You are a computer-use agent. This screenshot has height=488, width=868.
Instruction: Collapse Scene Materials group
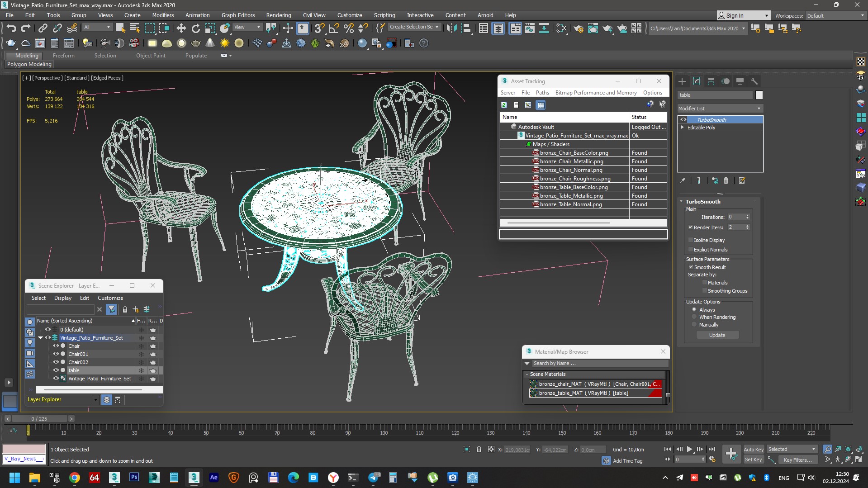pos(527,374)
